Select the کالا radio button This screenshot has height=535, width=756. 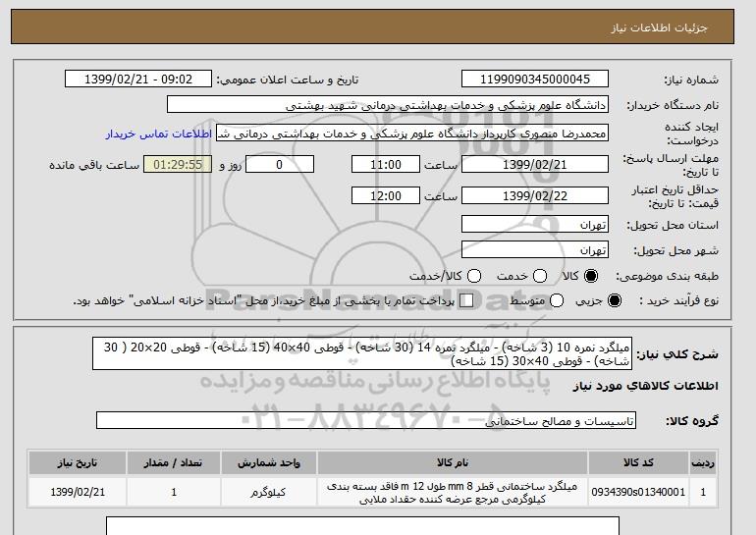point(591,276)
